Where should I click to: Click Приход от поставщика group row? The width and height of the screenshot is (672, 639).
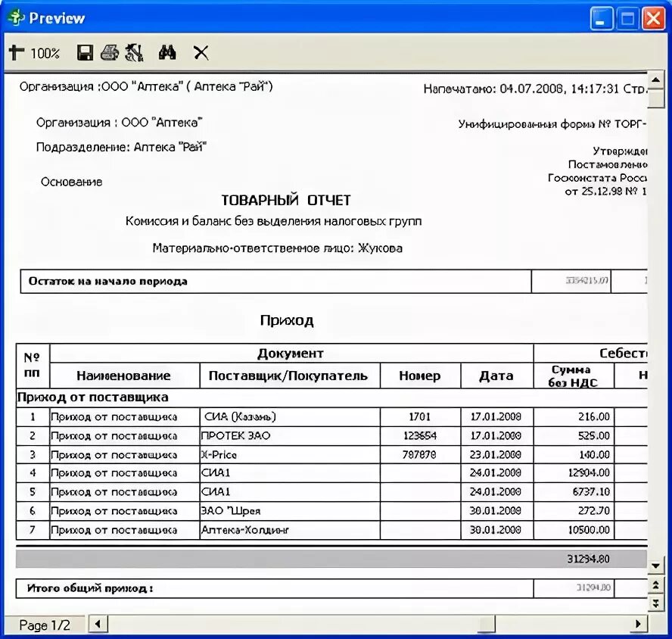pos(331,397)
